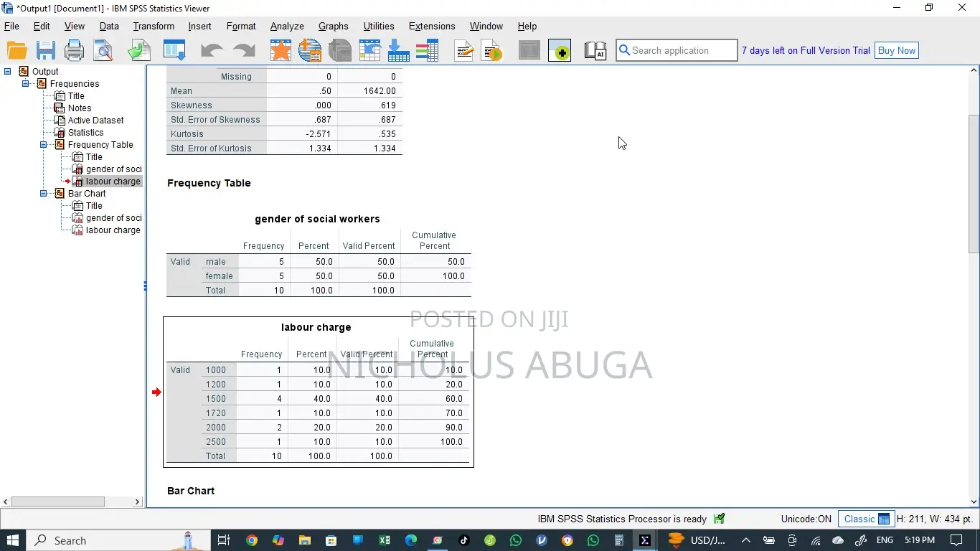
Task: Select labour charge under Bar Chart
Action: point(113,230)
